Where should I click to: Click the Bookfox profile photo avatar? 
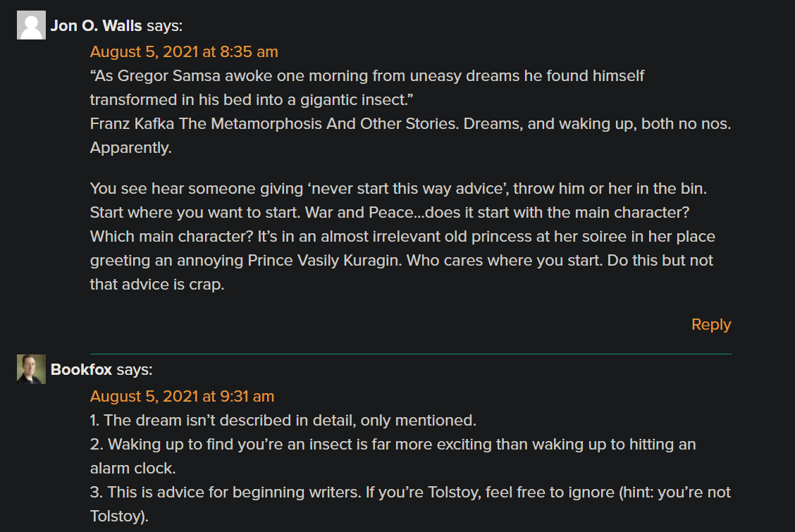click(31, 369)
